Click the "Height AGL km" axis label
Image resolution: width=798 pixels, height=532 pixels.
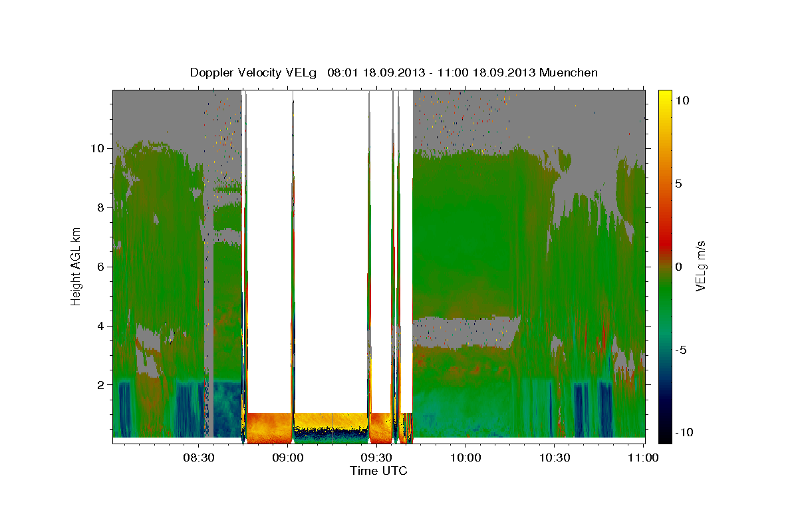tap(76, 265)
